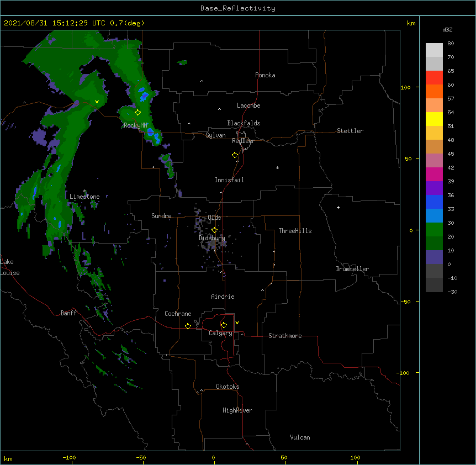
Task: Select the Blackfalds label on the map
Action: [244, 123]
